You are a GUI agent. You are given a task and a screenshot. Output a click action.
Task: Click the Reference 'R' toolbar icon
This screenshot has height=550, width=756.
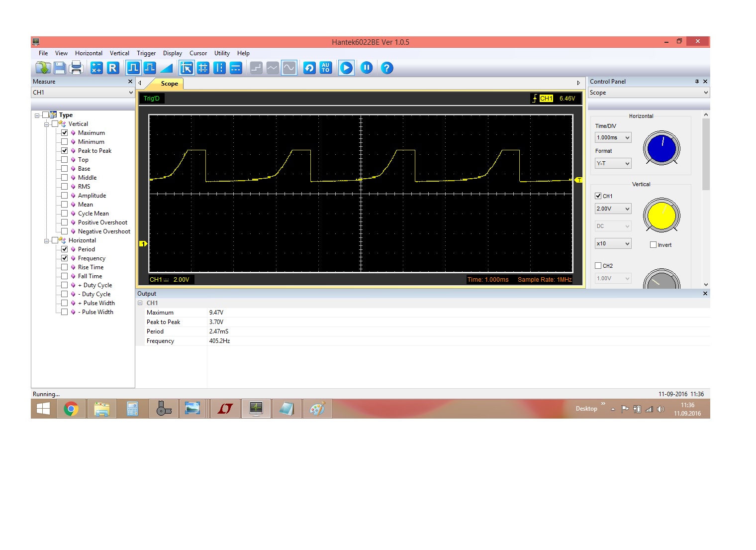[113, 68]
